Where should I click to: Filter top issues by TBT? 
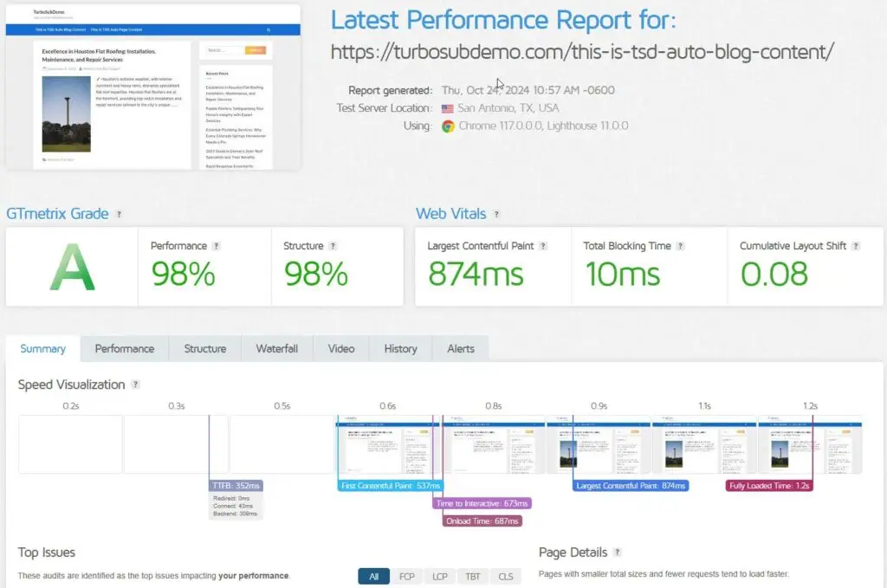472,577
